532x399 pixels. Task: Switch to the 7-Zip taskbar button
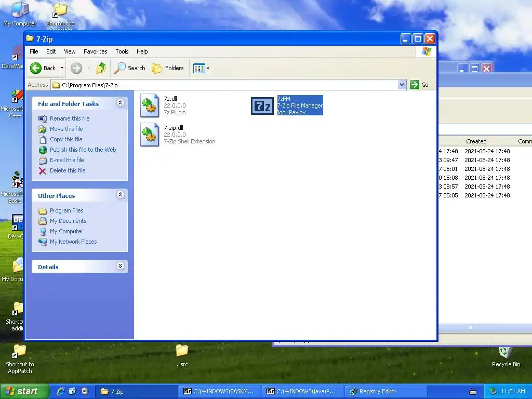click(136, 392)
